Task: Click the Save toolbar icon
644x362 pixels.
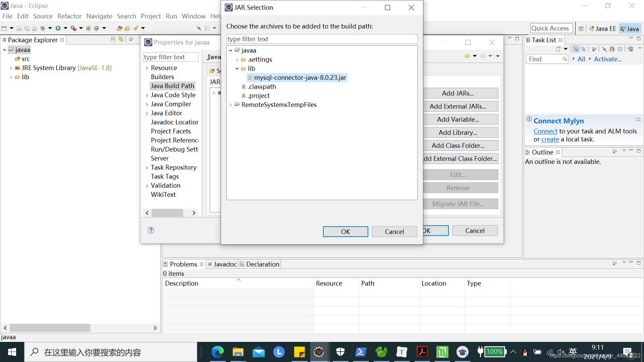Action: [x=19, y=28]
